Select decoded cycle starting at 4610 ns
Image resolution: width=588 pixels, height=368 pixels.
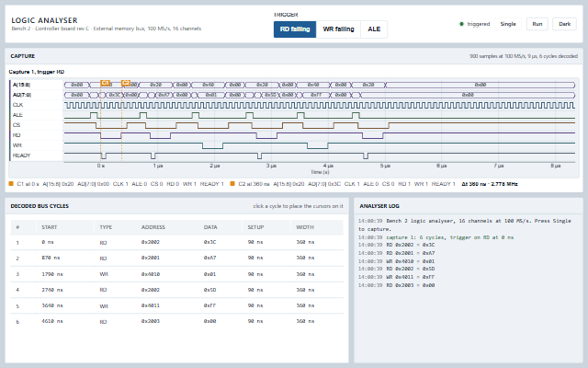pos(176,321)
